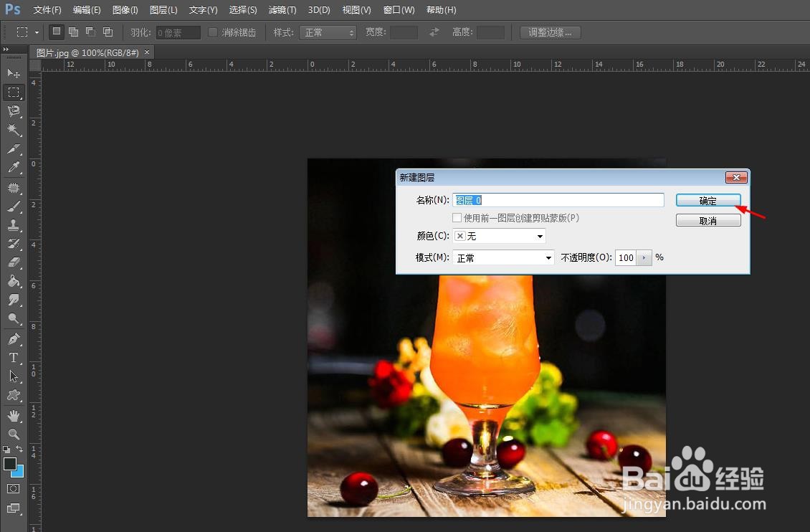Screen dimensions: 810x532
Task: Close the 新建图层 dialog
Action: coord(736,177)
